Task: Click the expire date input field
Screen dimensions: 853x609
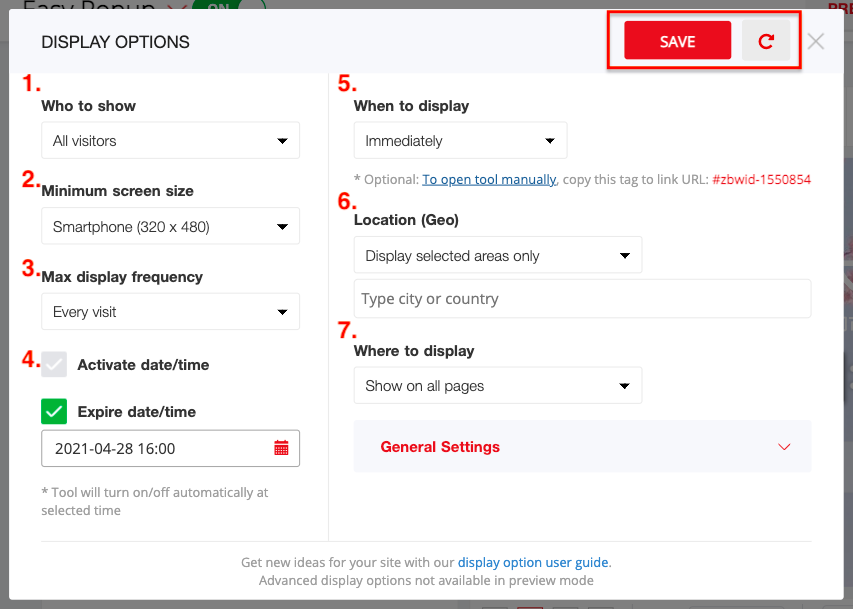Action: (170, 448)
